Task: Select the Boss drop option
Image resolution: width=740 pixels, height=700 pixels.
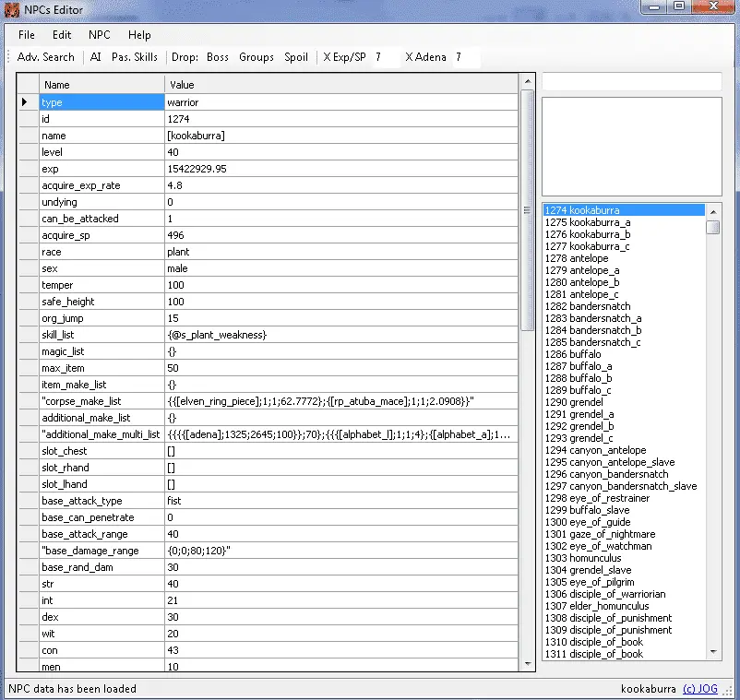Action: tap(218, 57)
